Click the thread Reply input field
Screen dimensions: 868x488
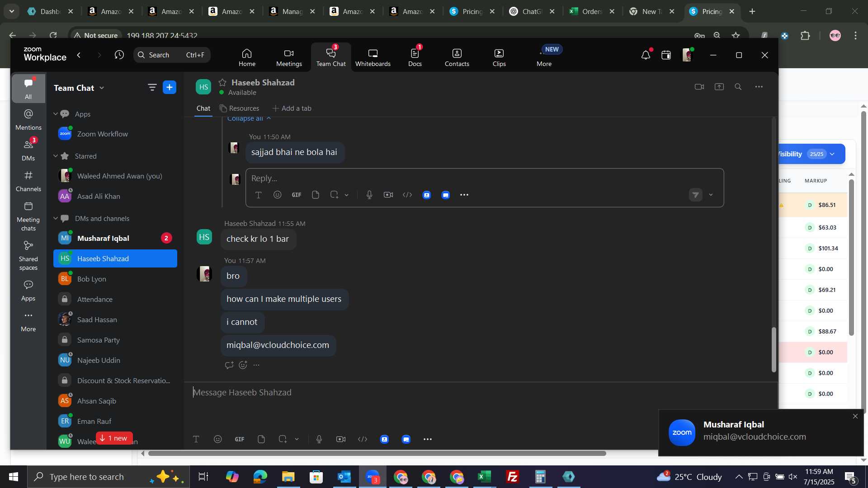[485, 178]
